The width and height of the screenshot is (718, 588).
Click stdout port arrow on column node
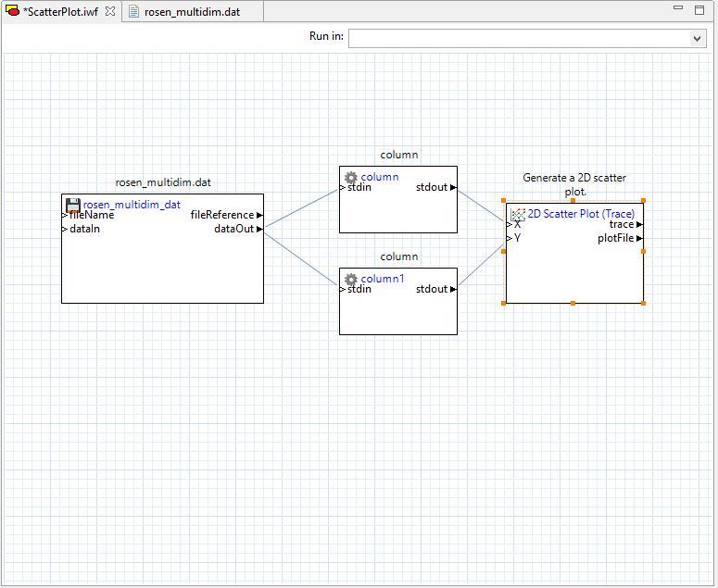453,187
